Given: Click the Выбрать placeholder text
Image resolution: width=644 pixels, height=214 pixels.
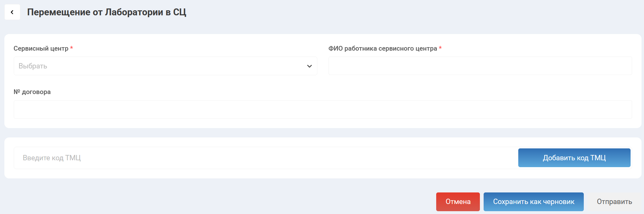Looking at the screenshot, I should click(33, 66).
